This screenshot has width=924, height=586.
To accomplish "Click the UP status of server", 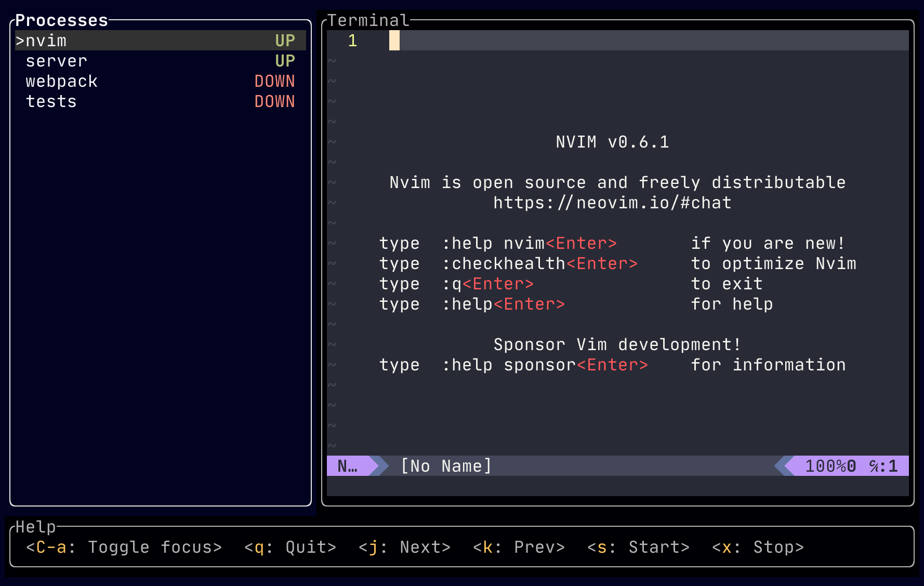I will pos(285,61).
